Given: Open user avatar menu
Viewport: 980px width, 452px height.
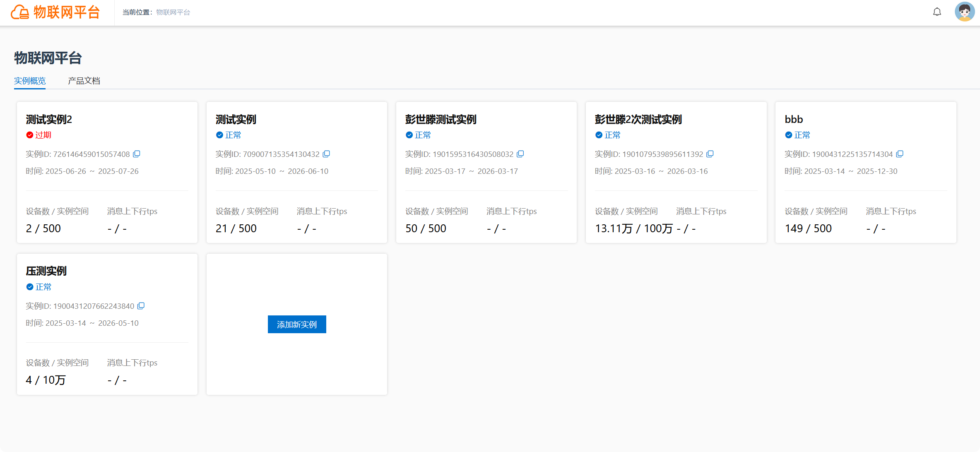Looking at the screenshot, I should (x=965, y=12).
